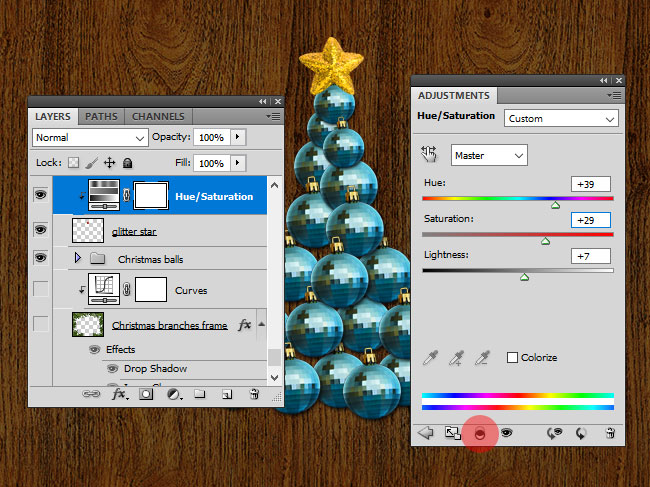Open the Adjustments panel options menu
Image resolution: width=650 pixels, height=487 pixels.
click(614, 96)
